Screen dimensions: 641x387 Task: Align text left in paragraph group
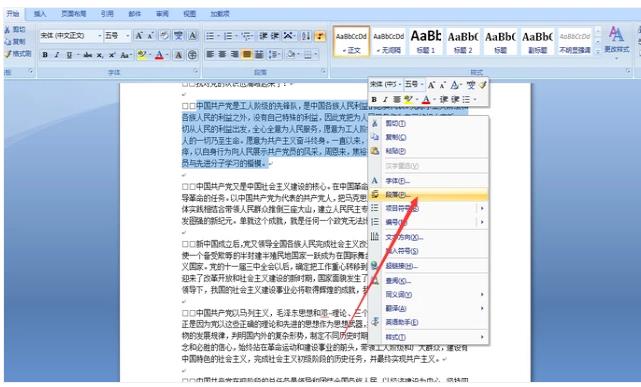(210, 54)
